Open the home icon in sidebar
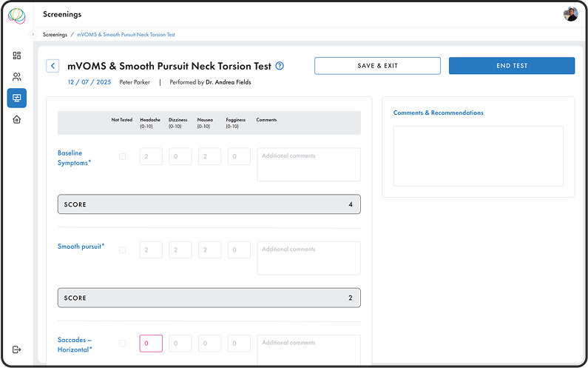This screenshot has width=588, height=368. coord(17,119)
